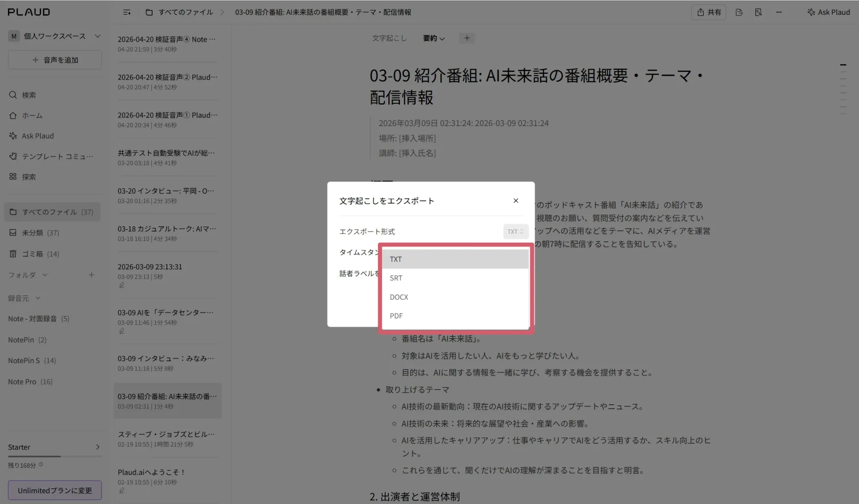Open the 03-18 casual talk recording
The image size is (859, 504).
point(167,234)
